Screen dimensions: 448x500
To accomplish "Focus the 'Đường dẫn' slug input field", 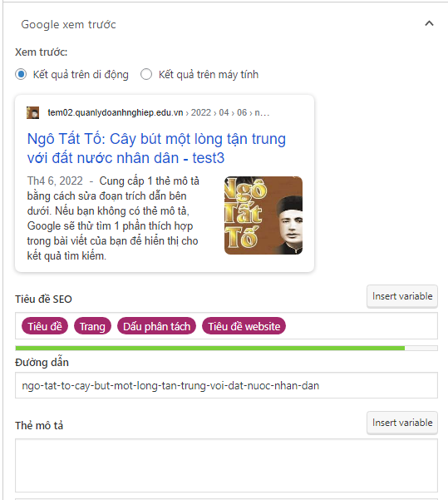I will pyautogui.click(x=226, y=385).
